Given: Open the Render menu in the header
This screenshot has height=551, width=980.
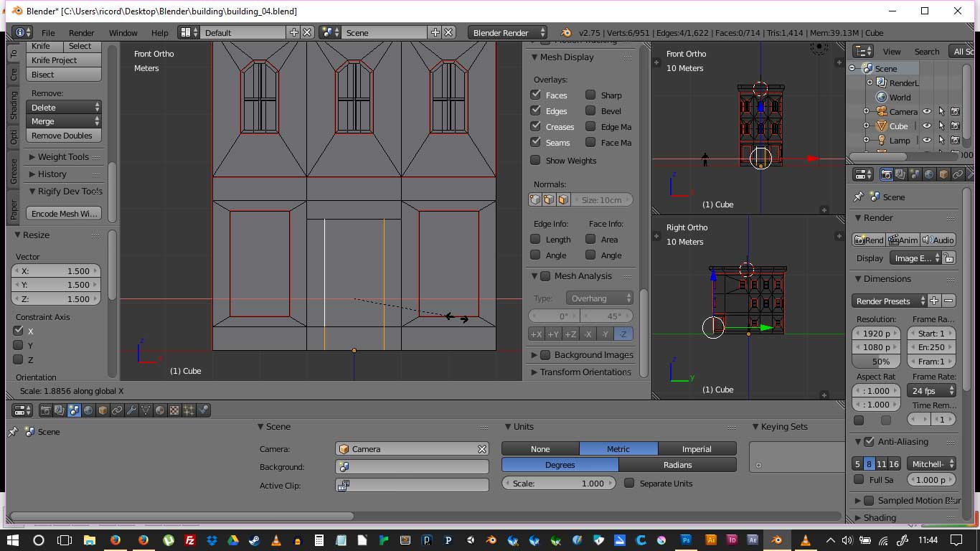Looking at the screenshot, I should (x=82, y=33).
